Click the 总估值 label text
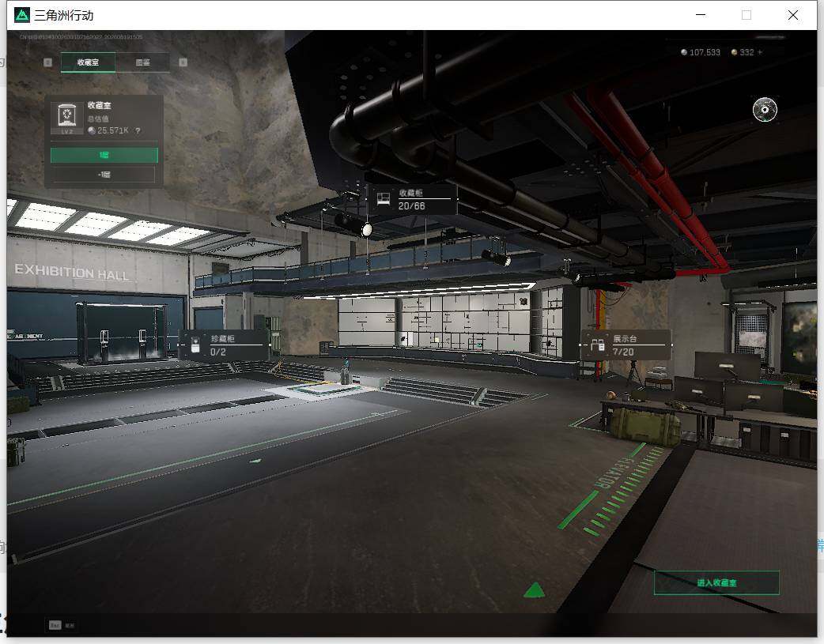The width and height of the screenshot is (824, 644). (x=98, y=119)
